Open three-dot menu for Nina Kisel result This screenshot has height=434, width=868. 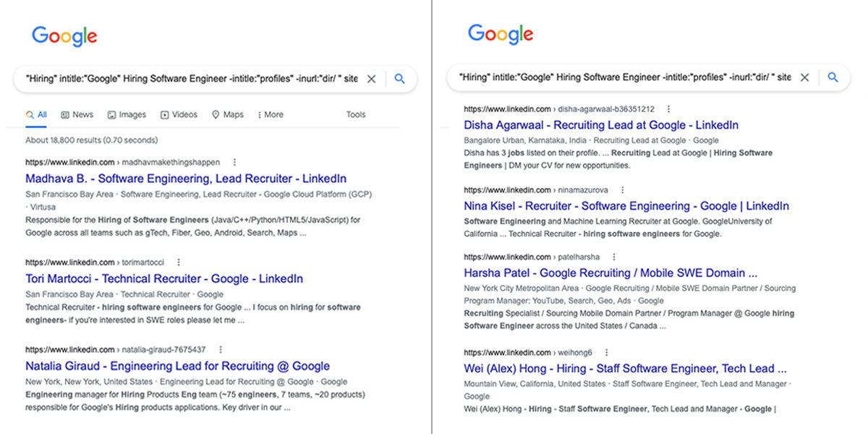622,190
